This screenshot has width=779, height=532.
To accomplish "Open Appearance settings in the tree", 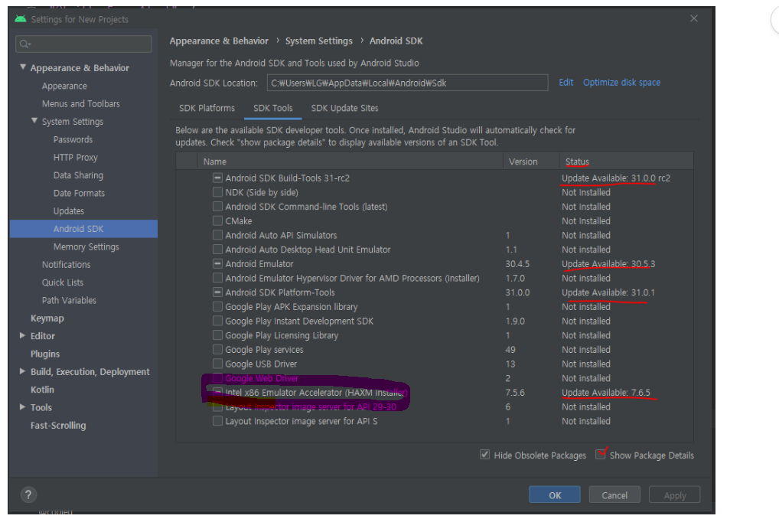I will (64, 86).
